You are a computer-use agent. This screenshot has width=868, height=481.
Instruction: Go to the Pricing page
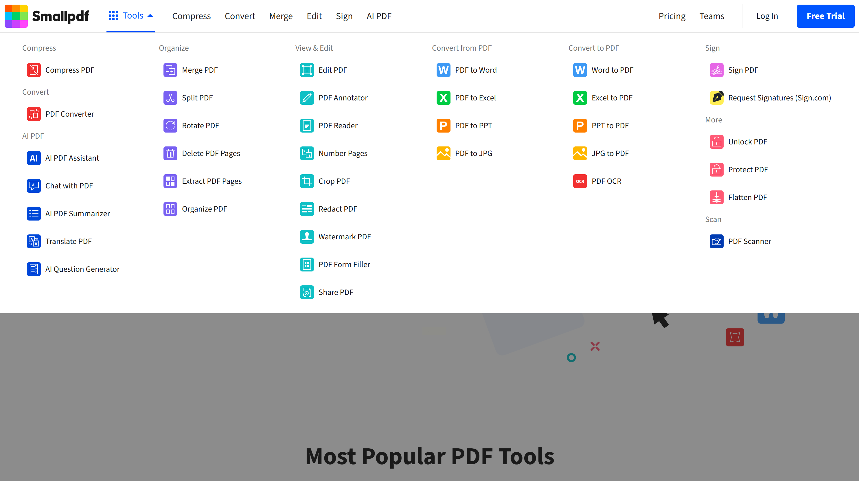[x=672, y=16]
